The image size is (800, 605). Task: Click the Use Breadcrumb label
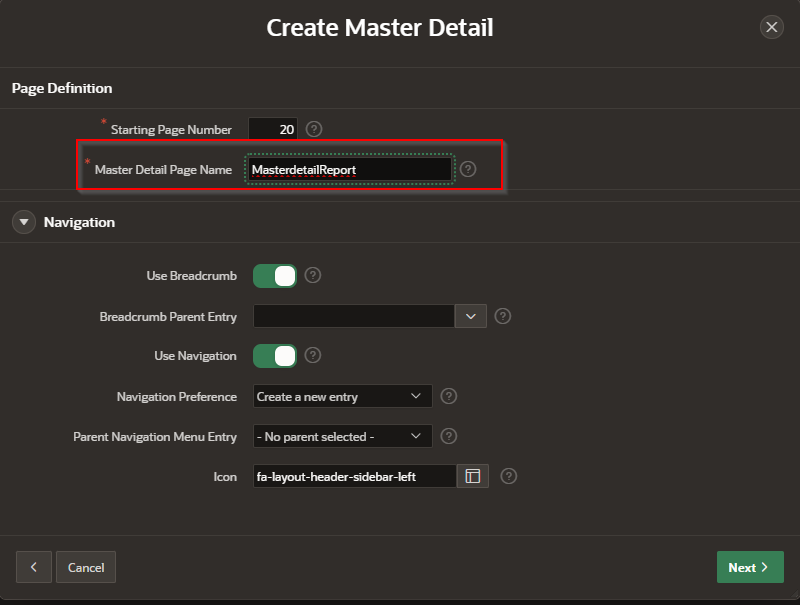click(x=192, y=276)
